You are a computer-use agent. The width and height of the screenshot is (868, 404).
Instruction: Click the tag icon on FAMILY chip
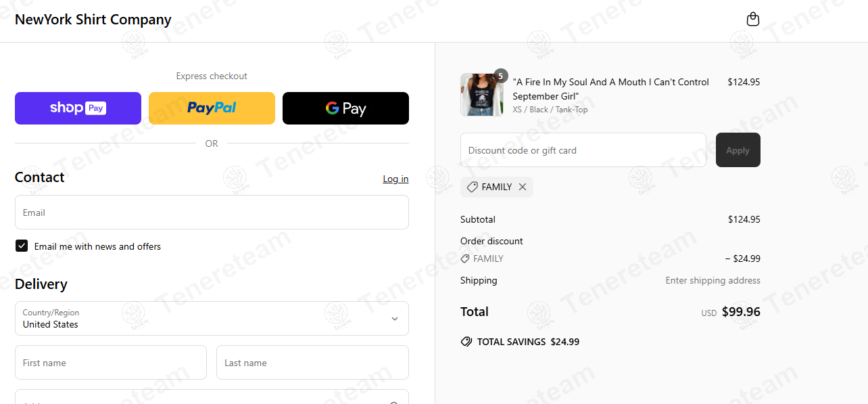click(473, 187)
